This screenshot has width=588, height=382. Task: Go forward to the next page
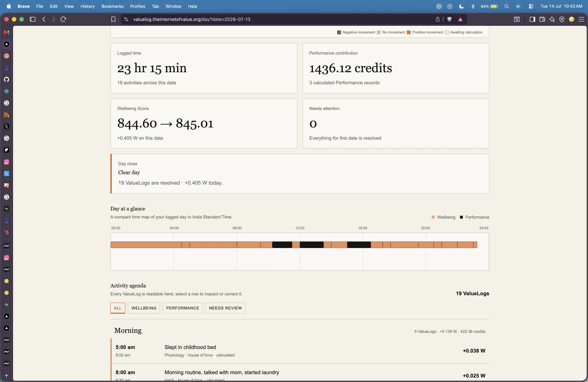(53, 19)
